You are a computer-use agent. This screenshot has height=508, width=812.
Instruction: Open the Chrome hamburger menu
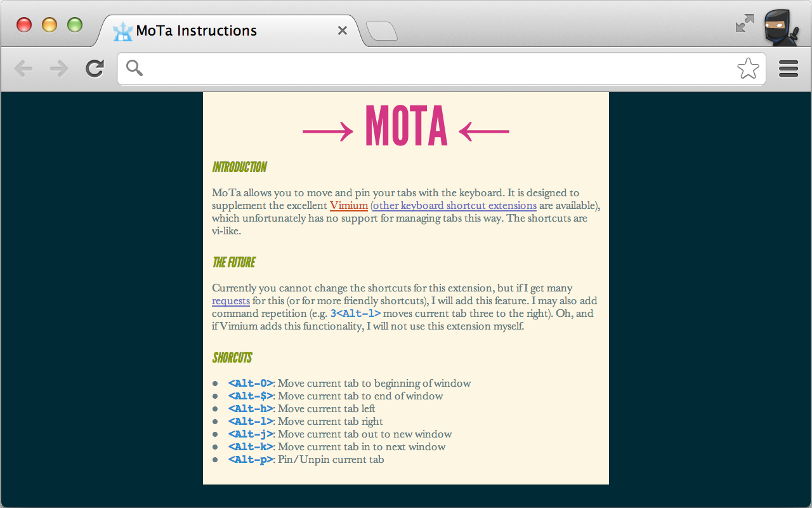coord(789,69)
